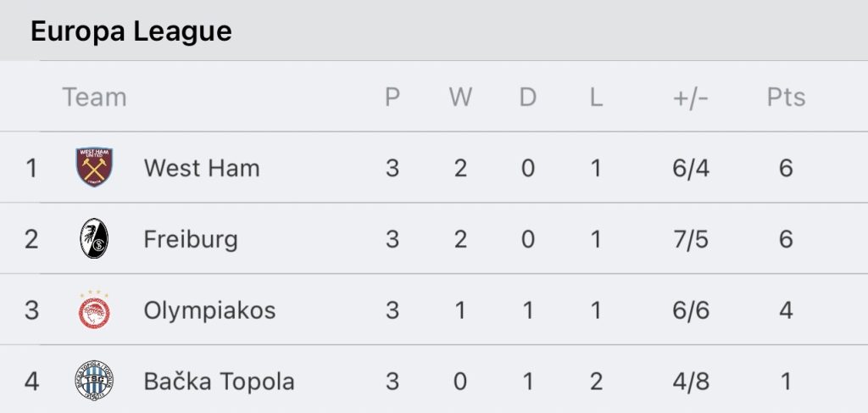Image resolution: width=868 pixels, height=413 pixels.
Task: Open the Freiburg team name
Action: point(191,239)
